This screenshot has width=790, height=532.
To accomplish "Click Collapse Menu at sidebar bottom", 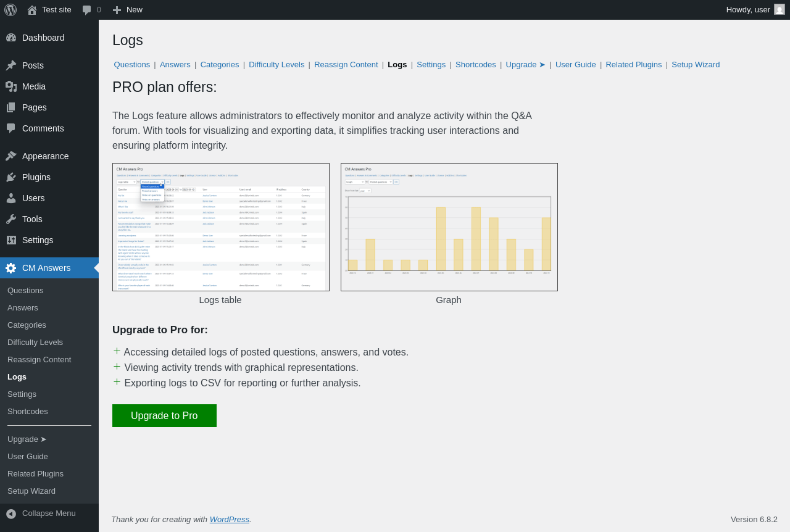I will click(x=49, y=513).
